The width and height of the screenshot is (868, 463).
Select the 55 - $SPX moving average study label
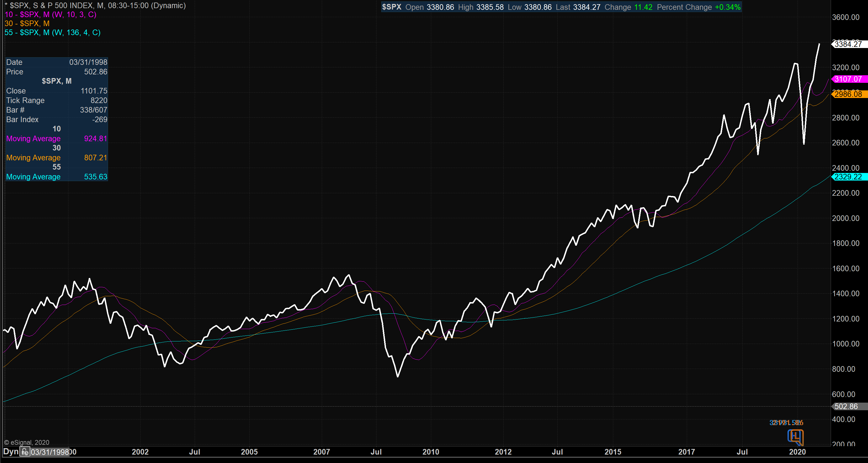(52, 32)
